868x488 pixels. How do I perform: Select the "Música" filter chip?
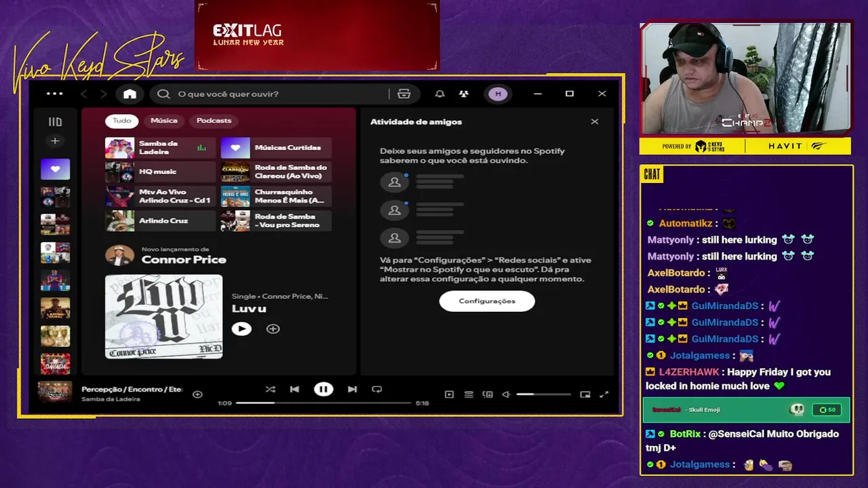pyautogui.click(x=164, y=121)
